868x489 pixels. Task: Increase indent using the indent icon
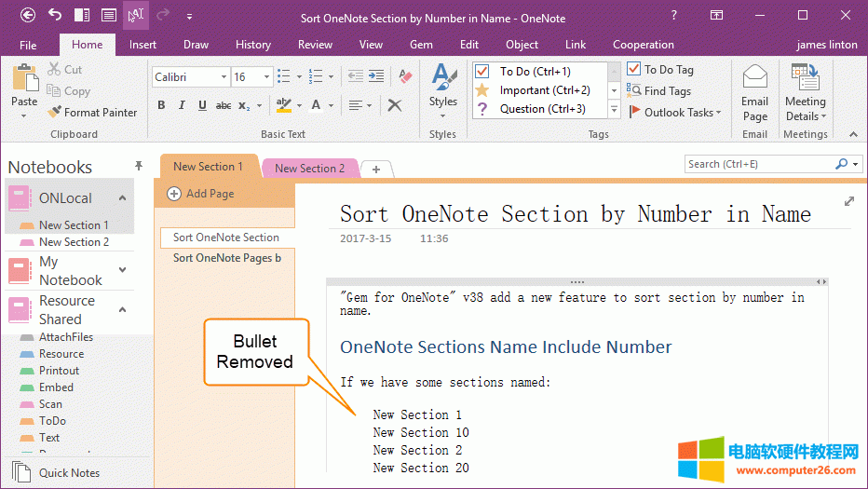tap(375, 76)
